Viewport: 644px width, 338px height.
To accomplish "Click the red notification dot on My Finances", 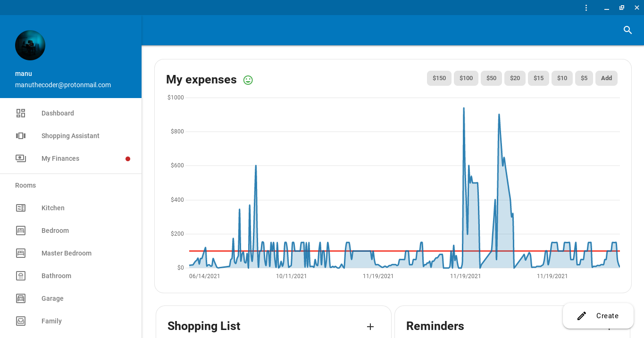I will tap(128, 159).
